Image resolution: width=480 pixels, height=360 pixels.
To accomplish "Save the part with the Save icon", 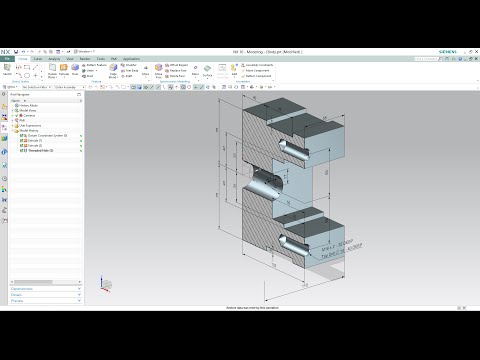I will 16,52.
